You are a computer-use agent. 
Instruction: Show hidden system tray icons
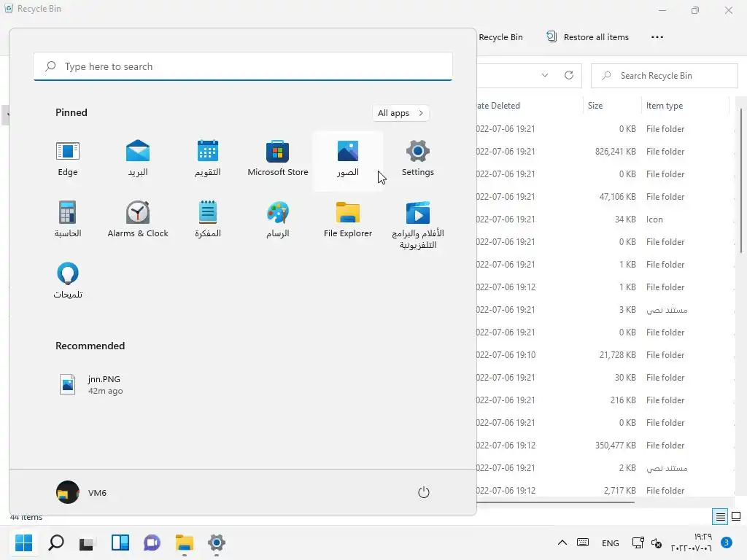[562, 542]
